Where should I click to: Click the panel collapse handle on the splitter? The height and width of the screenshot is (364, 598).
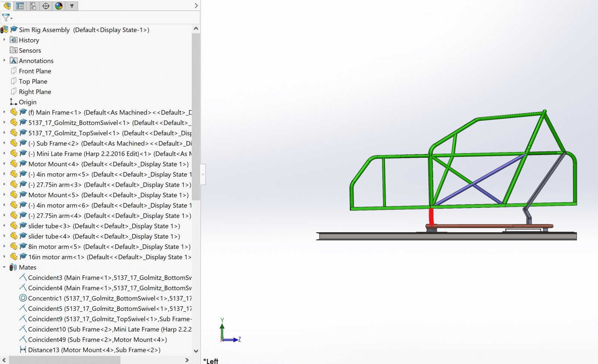tap(203, 174)
